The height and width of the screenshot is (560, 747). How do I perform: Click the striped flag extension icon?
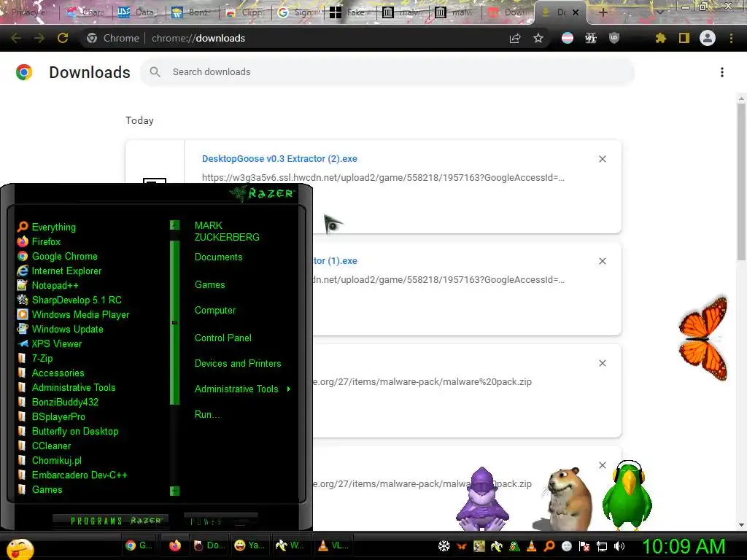pos(568,38)
